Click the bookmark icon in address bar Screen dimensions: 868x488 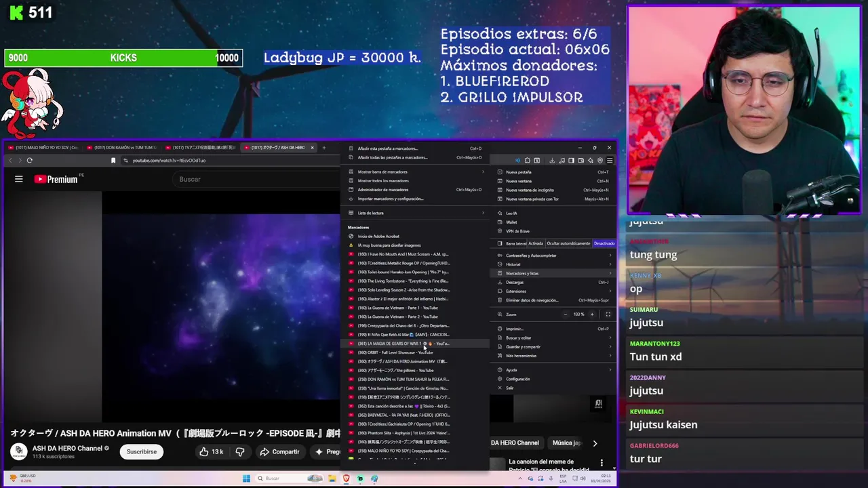(x=113, y=161)
